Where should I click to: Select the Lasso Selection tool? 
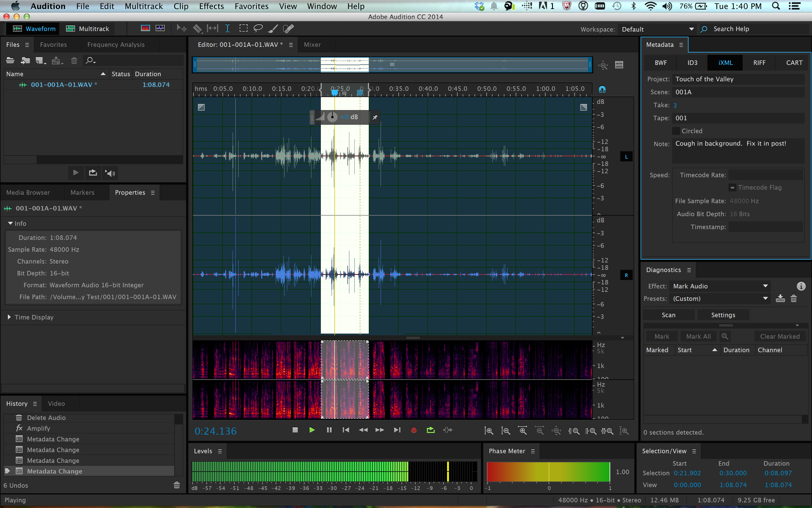258,29
